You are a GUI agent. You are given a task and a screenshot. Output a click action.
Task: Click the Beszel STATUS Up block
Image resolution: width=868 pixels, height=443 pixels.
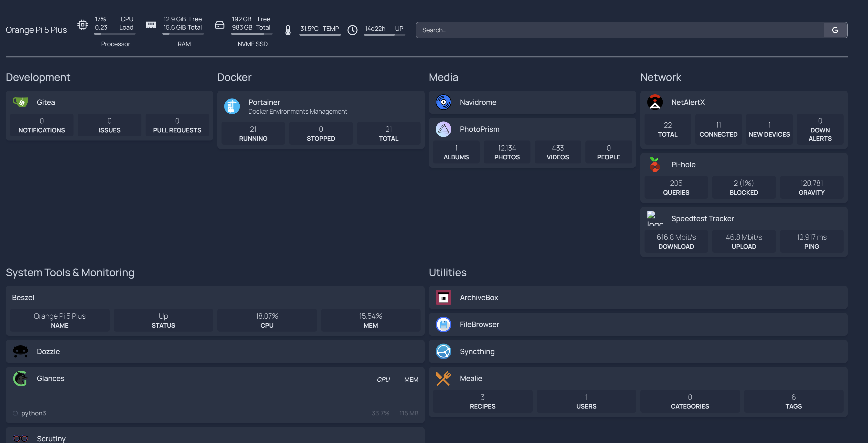(163, 320)
